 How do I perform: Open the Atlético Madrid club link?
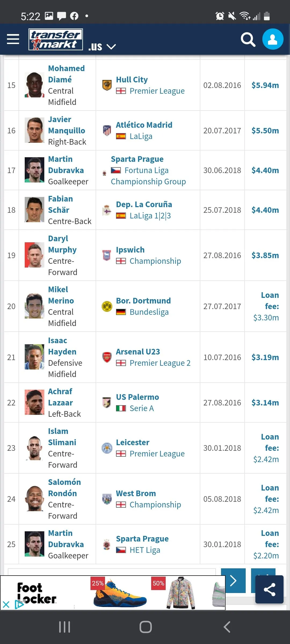pyautogui.click(x=144, y=125)
